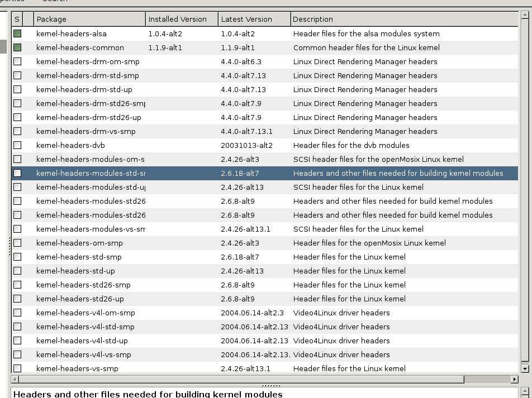Screen dimensions: 532x398
Task: Select kernel-headers-std26-up package name
Action: 80,299
